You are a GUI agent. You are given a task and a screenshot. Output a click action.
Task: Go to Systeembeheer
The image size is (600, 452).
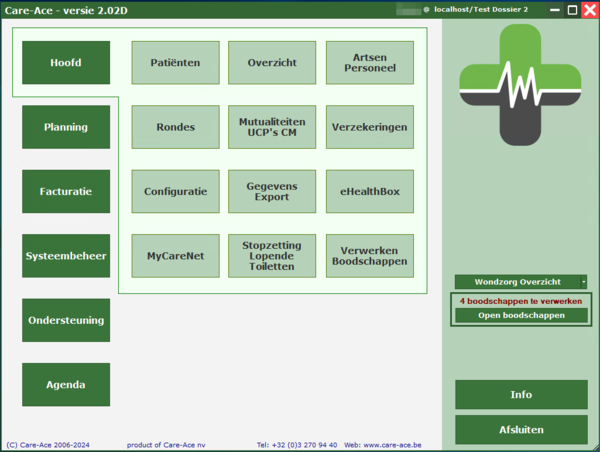tap(66, 256)
